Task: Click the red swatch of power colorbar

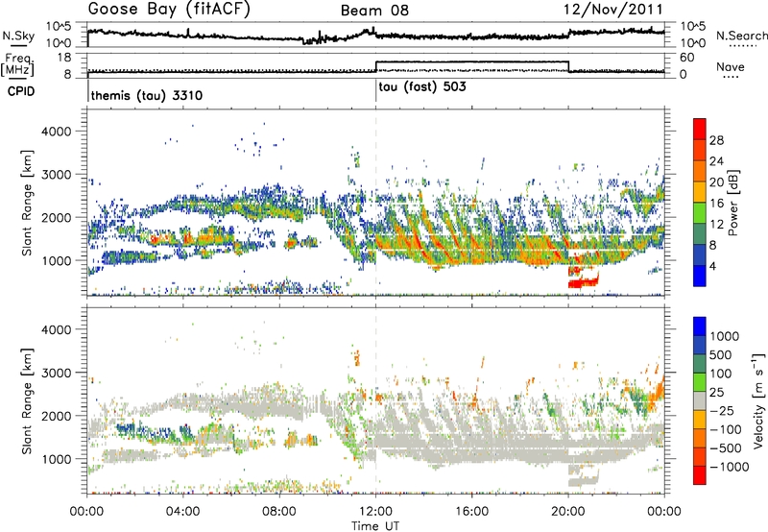Action: click(x=700, y=130)
